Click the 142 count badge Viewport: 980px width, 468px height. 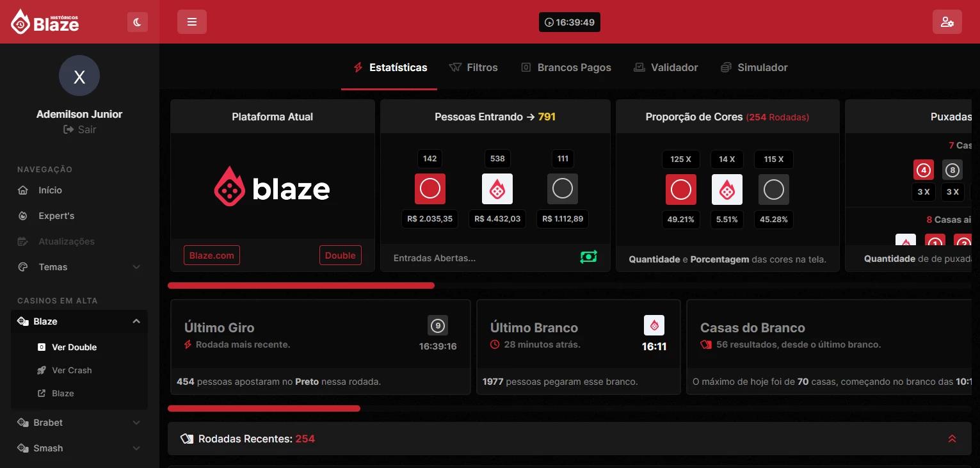click(x=430, y=159)
